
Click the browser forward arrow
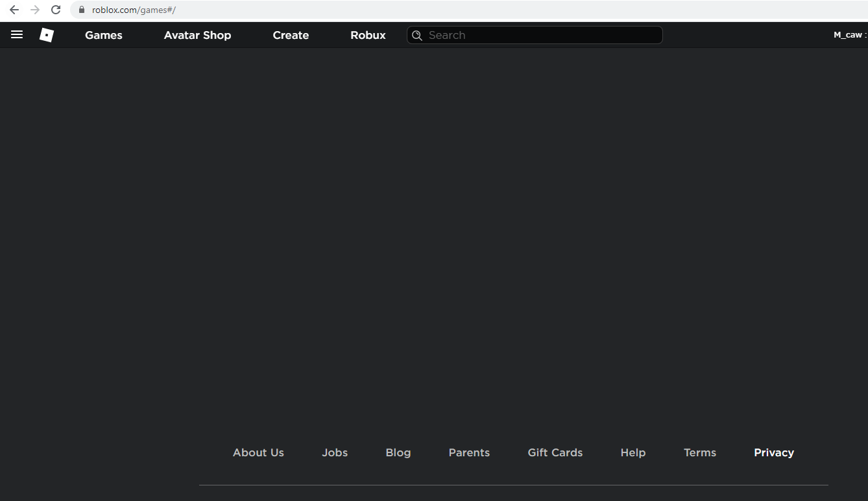[x=35, y=10]
